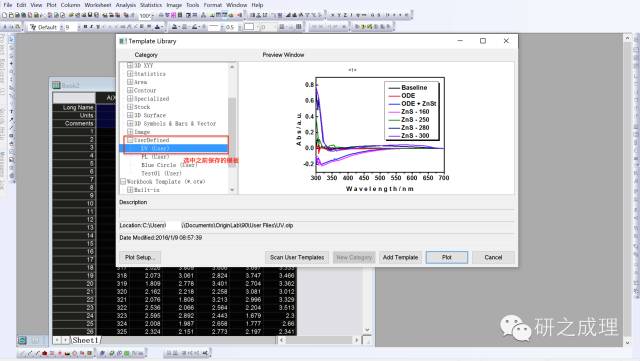Click the Plot Setup button

point(140,257)
